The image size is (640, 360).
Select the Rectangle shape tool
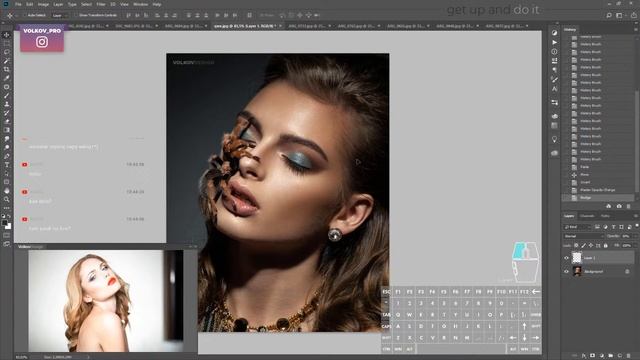7,182
